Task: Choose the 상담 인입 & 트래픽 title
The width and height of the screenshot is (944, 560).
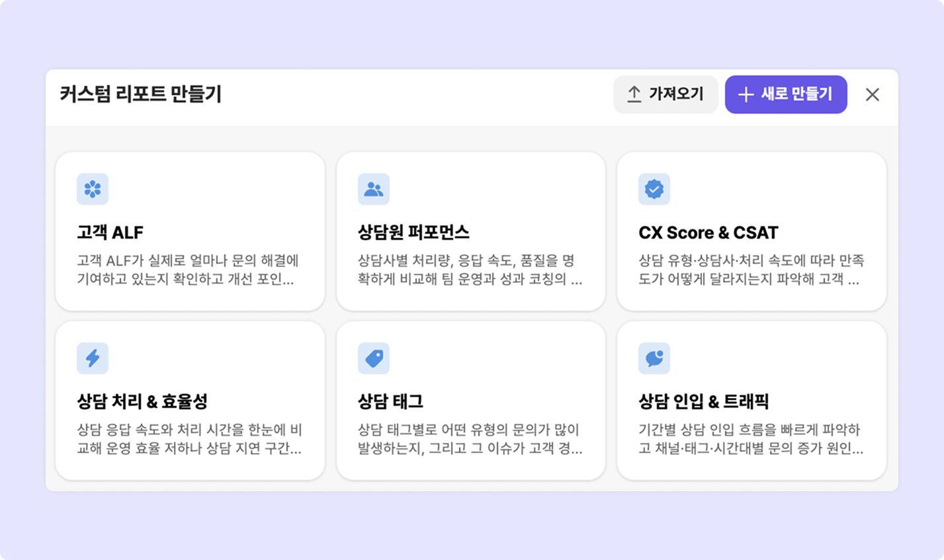Action: [x=703, y=401]
